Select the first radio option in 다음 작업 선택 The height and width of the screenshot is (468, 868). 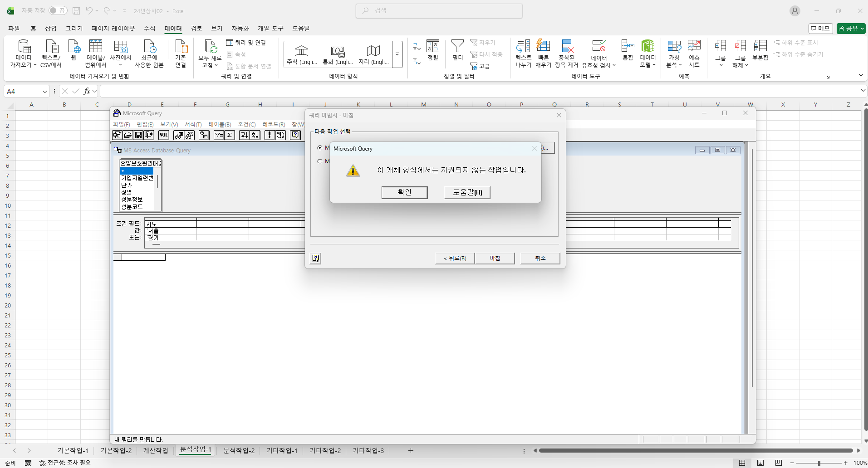coord(320,148)
